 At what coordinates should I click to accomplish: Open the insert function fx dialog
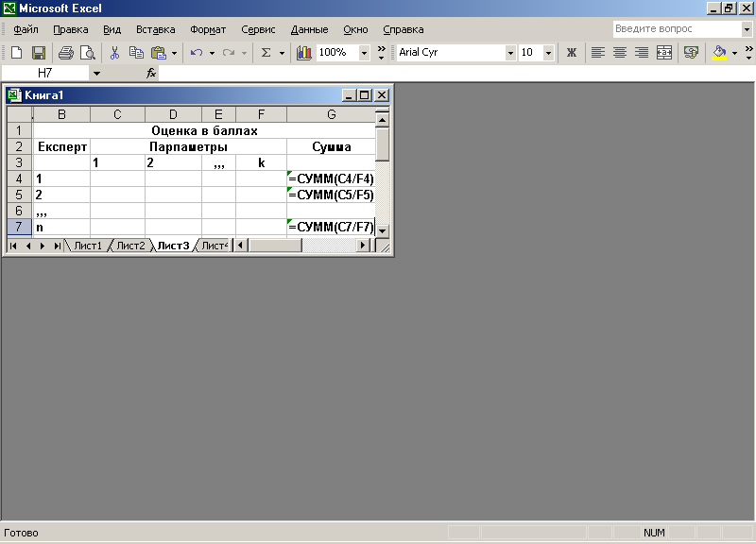point(151,74)
